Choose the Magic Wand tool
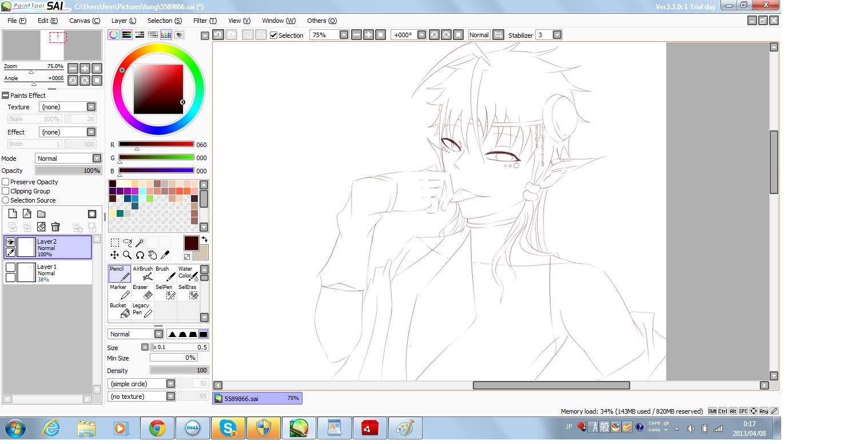 pos(140,243)
